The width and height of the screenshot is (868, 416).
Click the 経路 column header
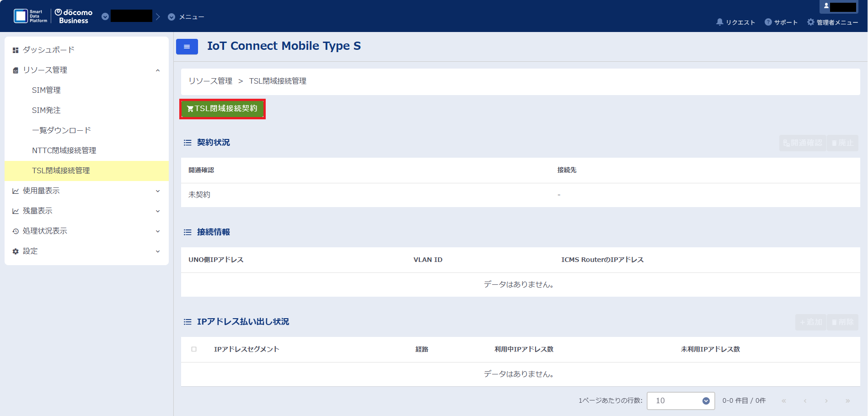[x=422, y=349]
